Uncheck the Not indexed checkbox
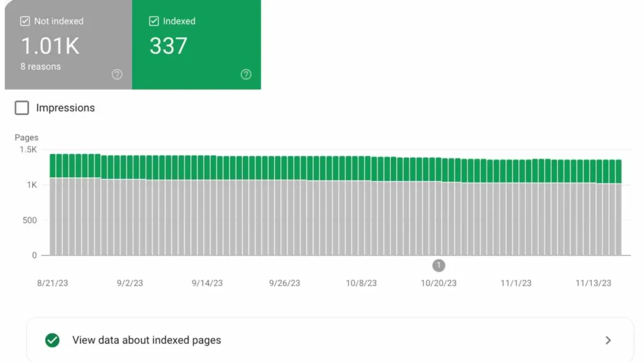 click(25, 21)
